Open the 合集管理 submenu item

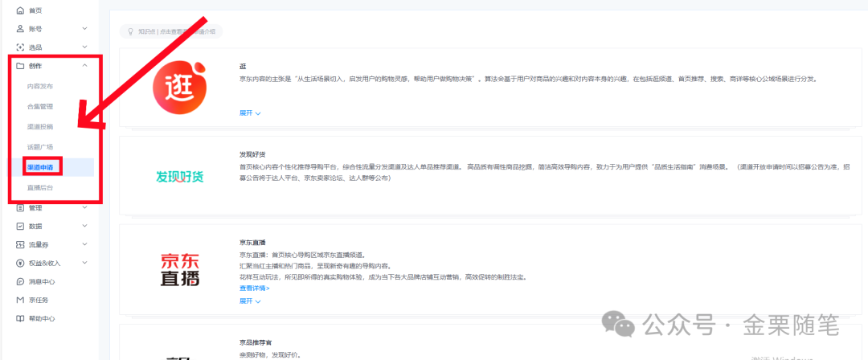pyautogui.click(x=40, y=106)
